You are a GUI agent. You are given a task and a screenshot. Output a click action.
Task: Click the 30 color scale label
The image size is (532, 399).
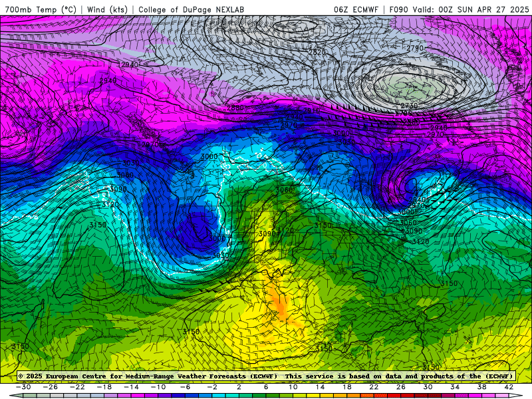(428, 387)
